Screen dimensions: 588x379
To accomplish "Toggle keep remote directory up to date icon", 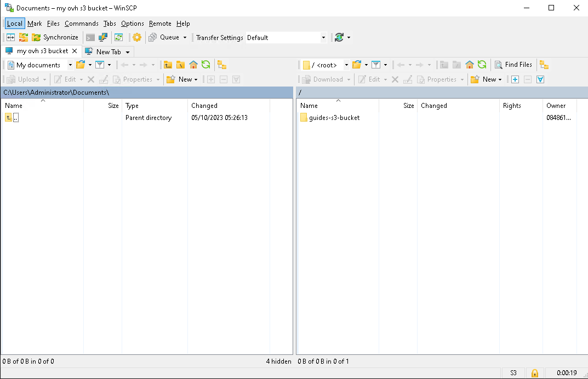I will point(118,37).
